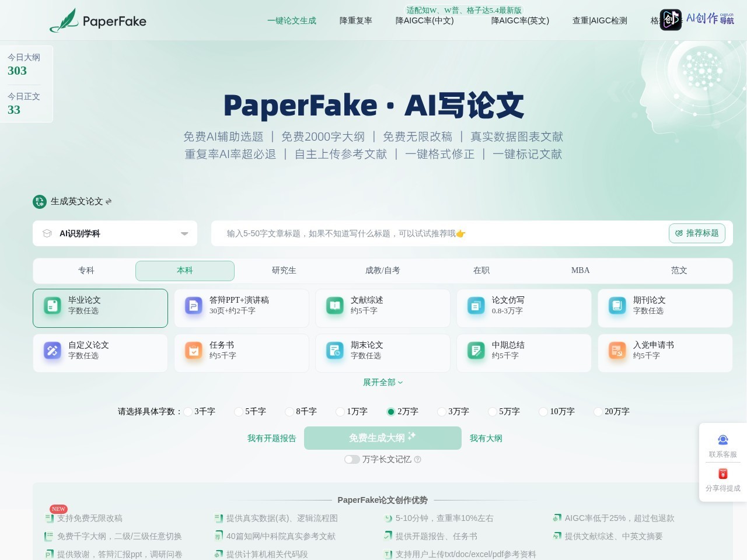Click icon beside AIGC率低于25%
The width and height of the screenshot is (747, 560).
(x=557, y=518)
